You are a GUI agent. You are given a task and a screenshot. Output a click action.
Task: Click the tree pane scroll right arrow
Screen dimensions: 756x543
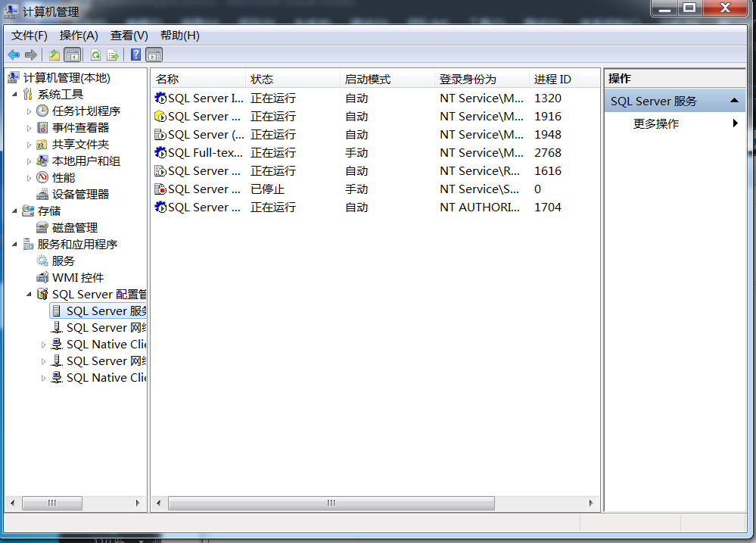pyautogui.click(x=138, y=503)
